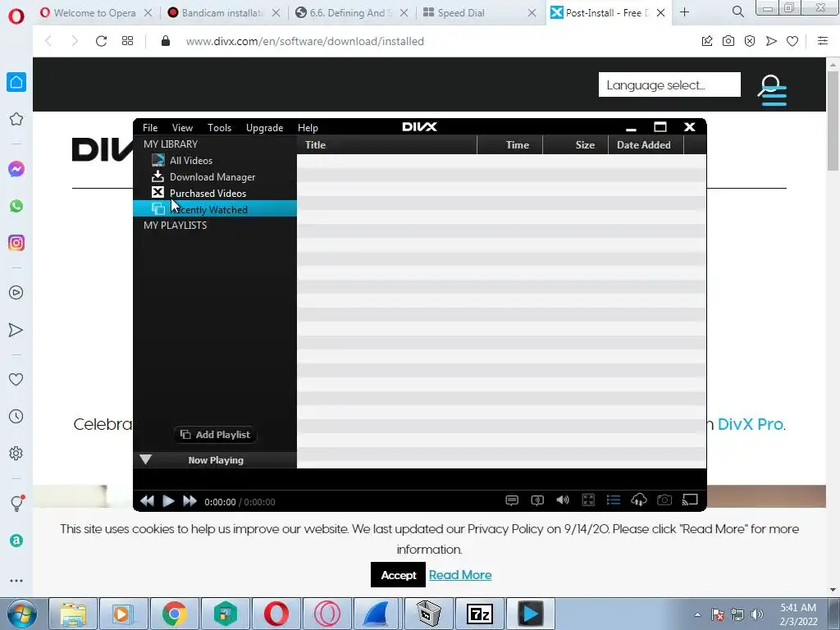Open Settings gear in Opera sidebar

(16, 453)
